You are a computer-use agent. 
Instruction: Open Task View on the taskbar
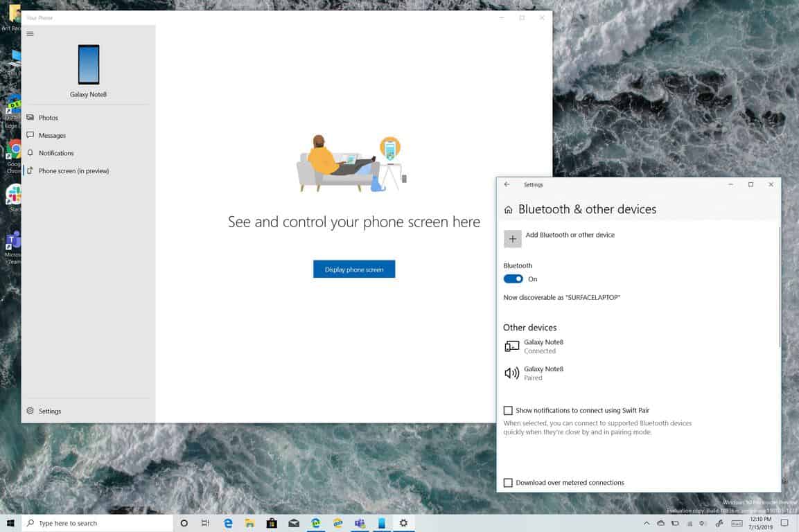(205, 523)
